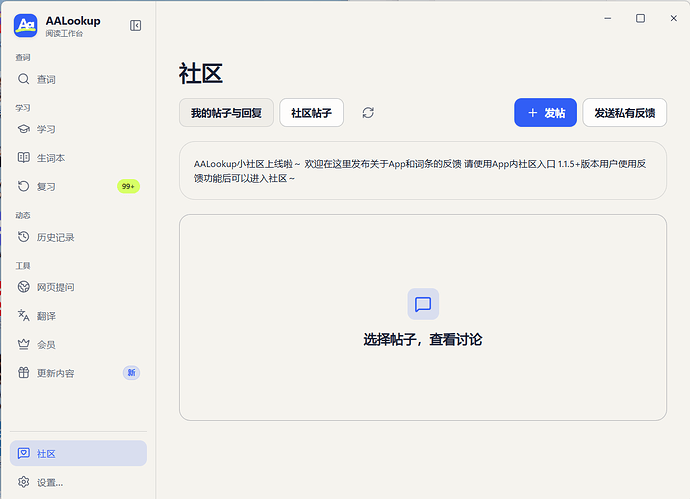This screenshot has width=690, height=499.
Task: Click 发送私有反馈 button
Action: point(624,113)
